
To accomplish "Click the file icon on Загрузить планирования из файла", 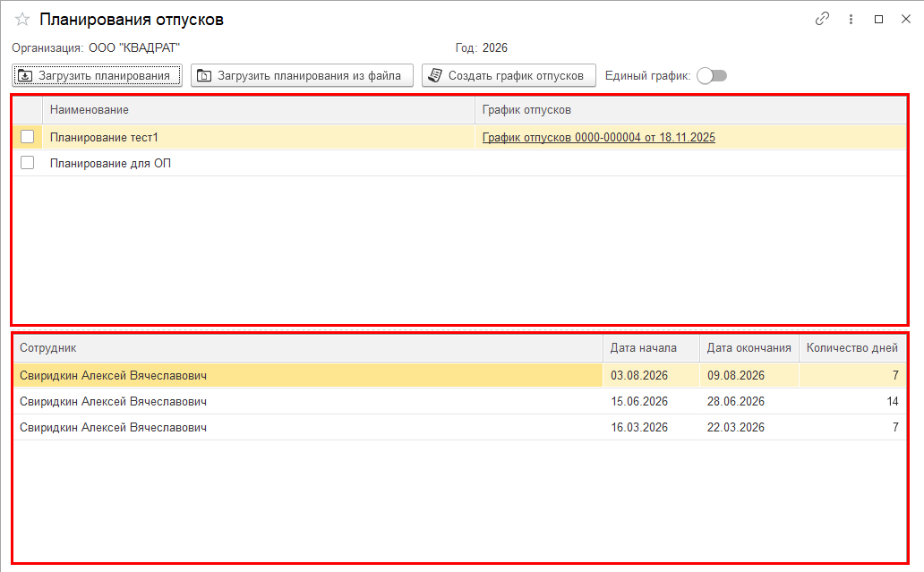I will click(204, 76).
